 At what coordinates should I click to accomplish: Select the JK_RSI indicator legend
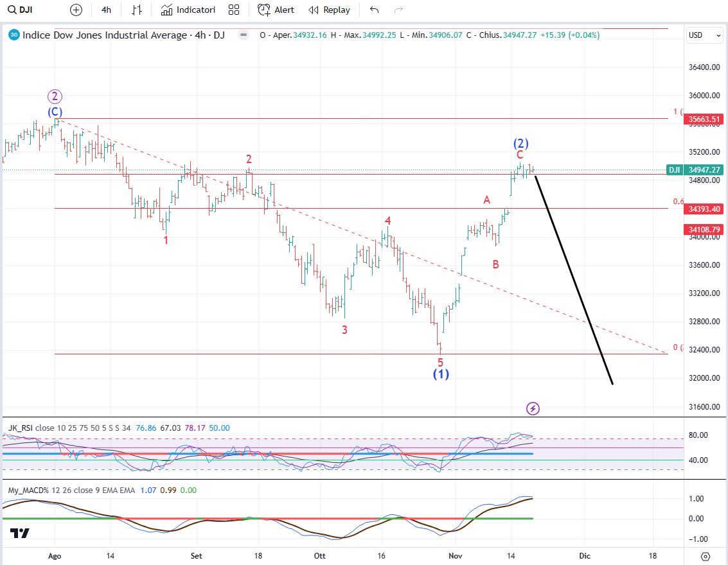pyautogui.click(x=69, y=428)
